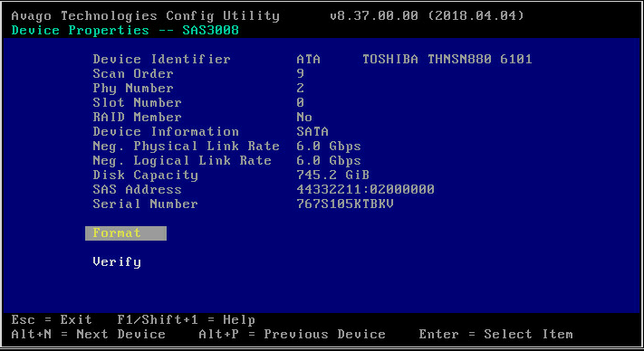Click the Neg. Physical Link Rate label

(x=186, y=147)
